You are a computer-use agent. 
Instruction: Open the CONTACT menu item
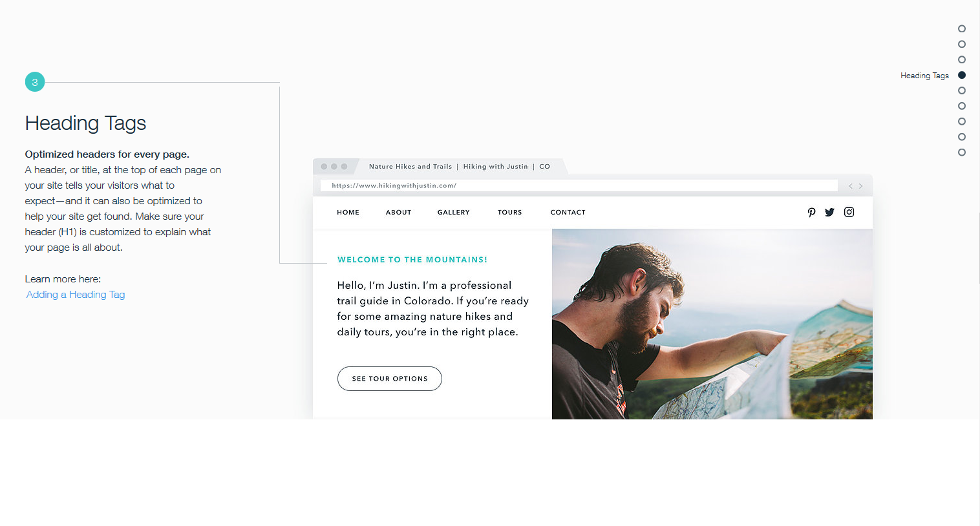point(568,212)
